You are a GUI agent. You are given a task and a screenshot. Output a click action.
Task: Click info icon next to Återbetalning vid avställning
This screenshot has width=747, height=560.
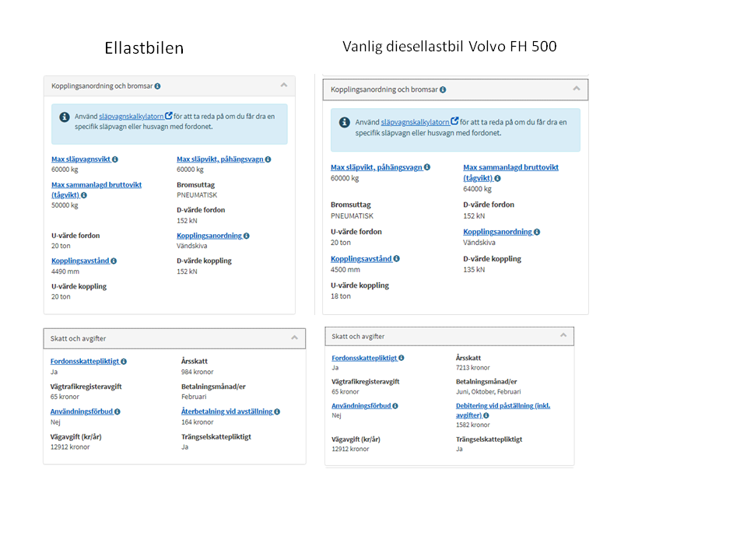277,412
